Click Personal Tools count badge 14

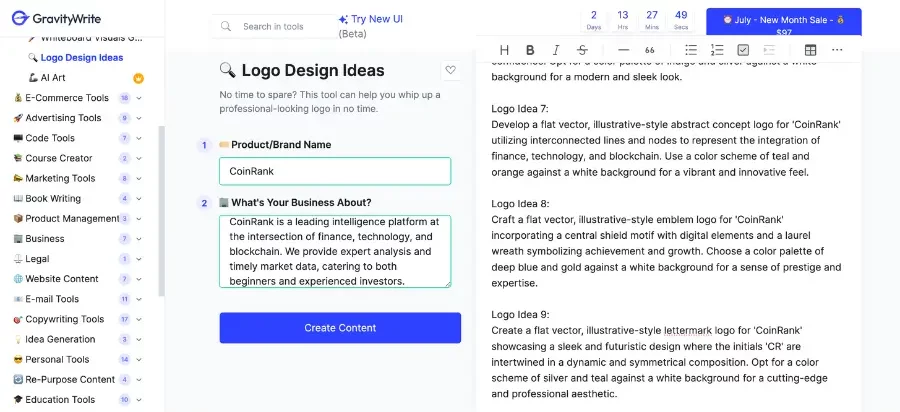pyautogui.click(x=124, y=359)
